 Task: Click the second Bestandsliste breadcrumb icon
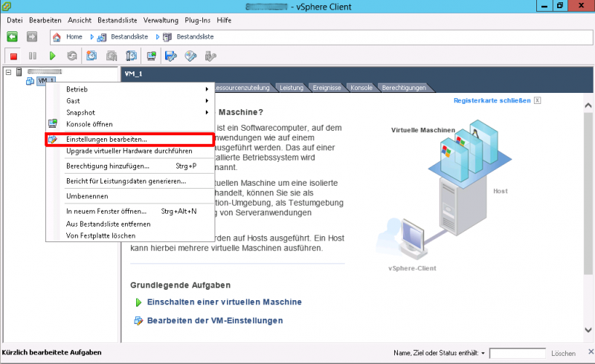pyautogui.click(x=167, y=37)
